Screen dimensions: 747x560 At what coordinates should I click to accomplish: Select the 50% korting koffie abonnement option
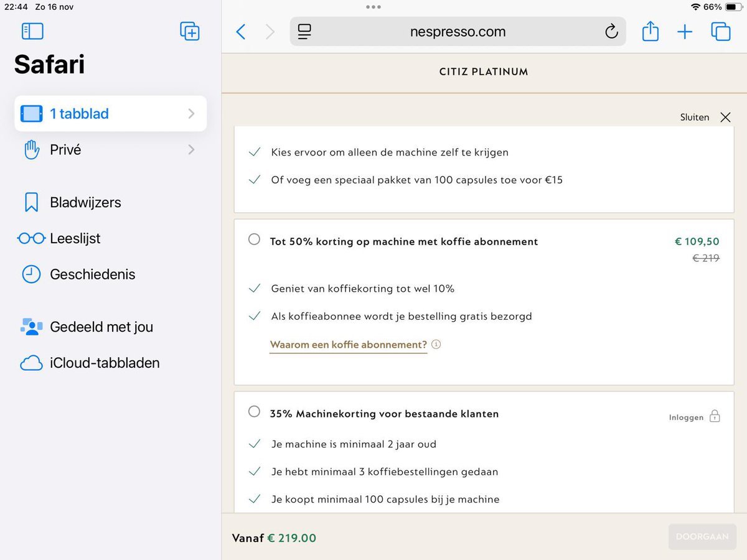click(x=254, y=239)
